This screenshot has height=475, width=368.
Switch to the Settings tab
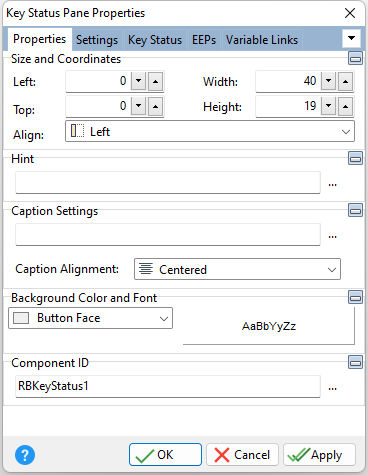[x=97, y=40]
